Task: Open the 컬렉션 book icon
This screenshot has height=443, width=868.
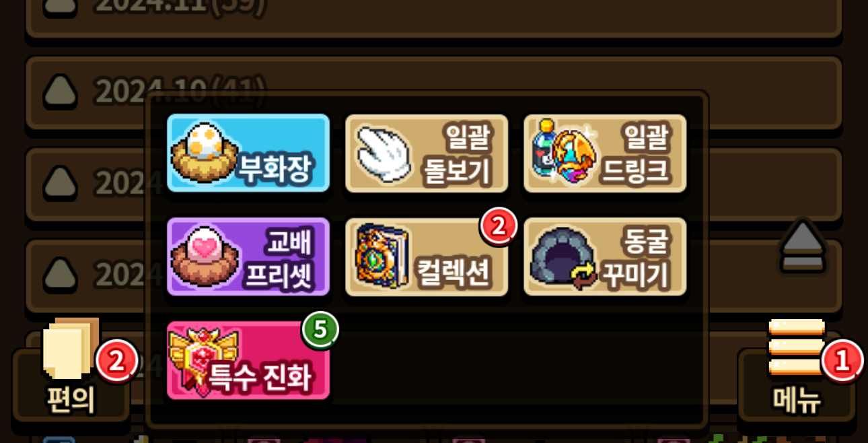Action: pyautogui.click(x=383, y=257)
